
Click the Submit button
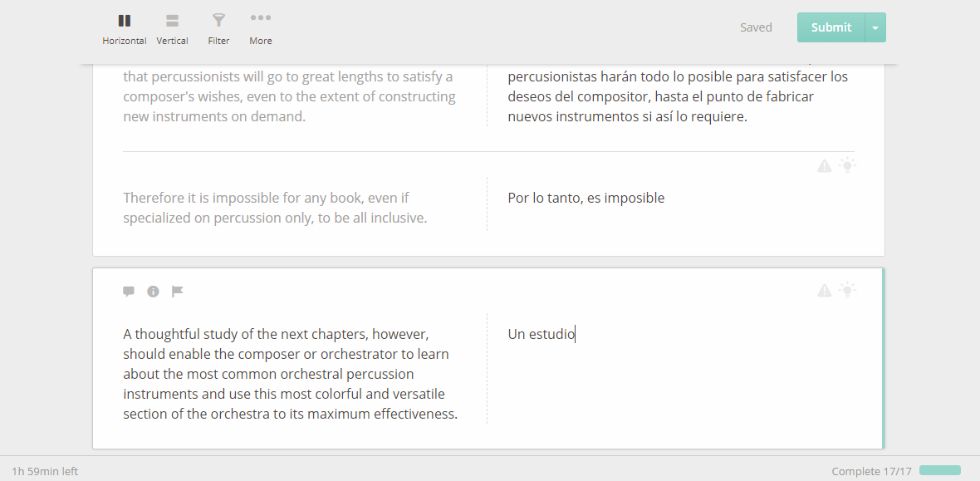pyautogui.click(x=831, y=27)
